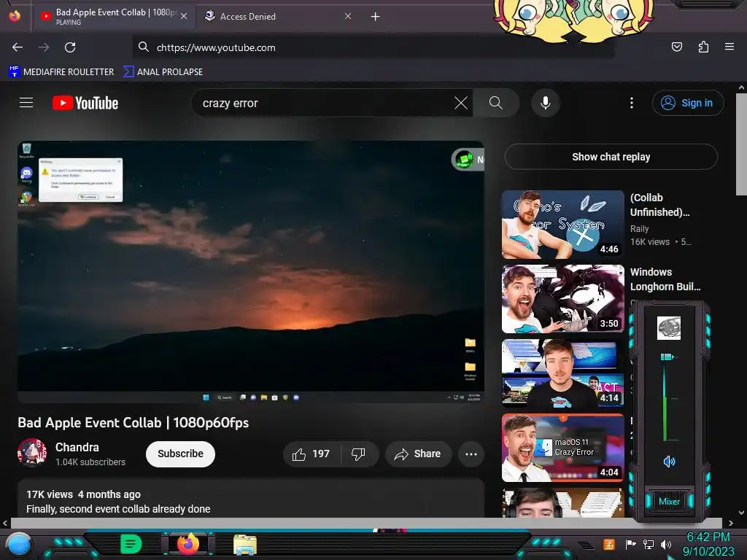Like the video with thumbs up
The image size is (747, 560).
(x=311, y=454)
